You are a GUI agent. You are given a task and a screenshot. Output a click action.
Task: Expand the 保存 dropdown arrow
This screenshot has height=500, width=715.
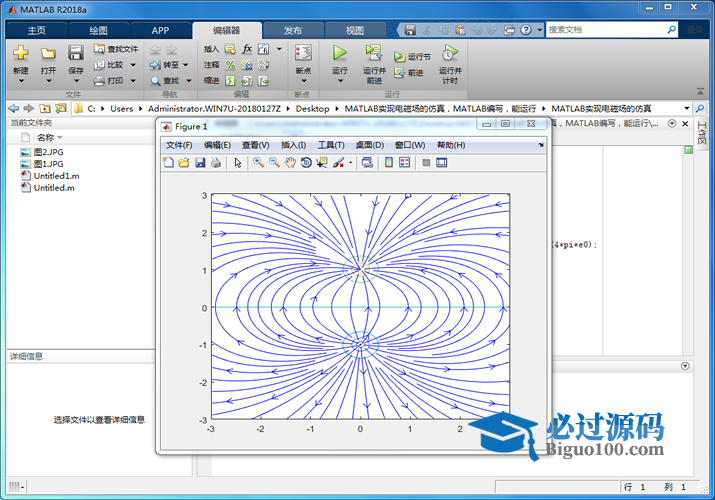pos(76,81)
